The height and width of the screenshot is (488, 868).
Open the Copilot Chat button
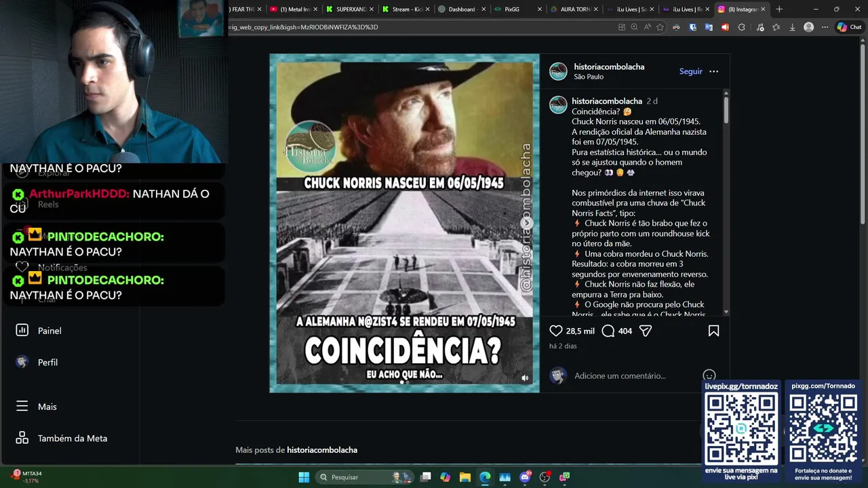(x=849, y=27)
